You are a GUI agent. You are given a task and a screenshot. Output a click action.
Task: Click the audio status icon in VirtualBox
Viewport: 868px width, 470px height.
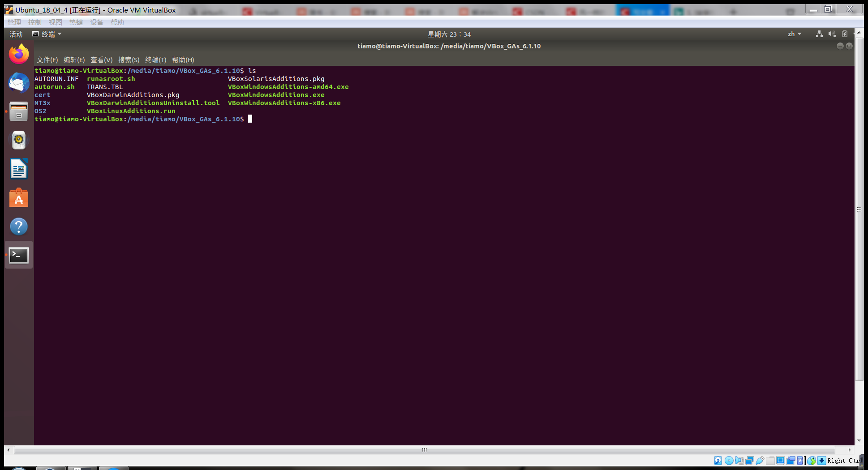click(739, 461)
